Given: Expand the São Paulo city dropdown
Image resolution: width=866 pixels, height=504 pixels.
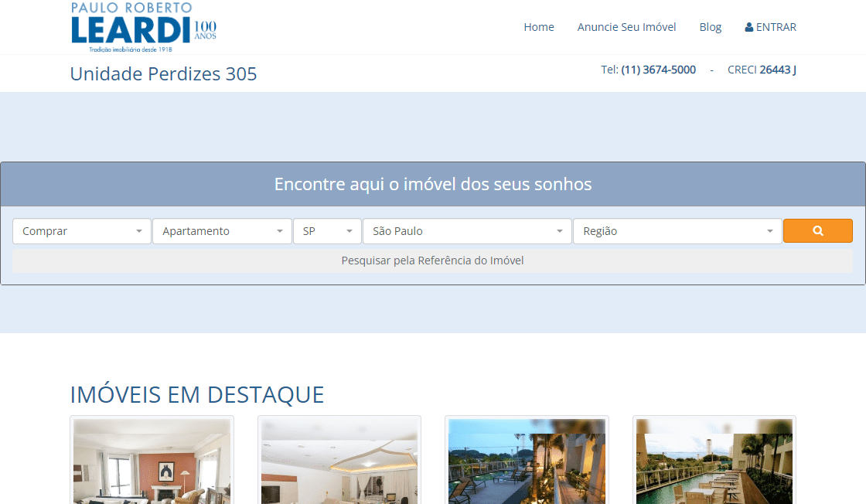Looking at the screenshot, I should pyautogui.click(x=467, y=231).
